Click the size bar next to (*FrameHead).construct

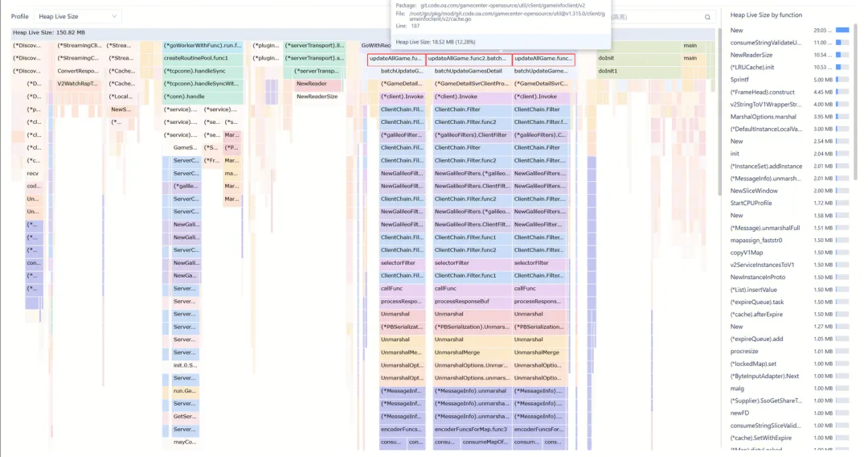842,92
